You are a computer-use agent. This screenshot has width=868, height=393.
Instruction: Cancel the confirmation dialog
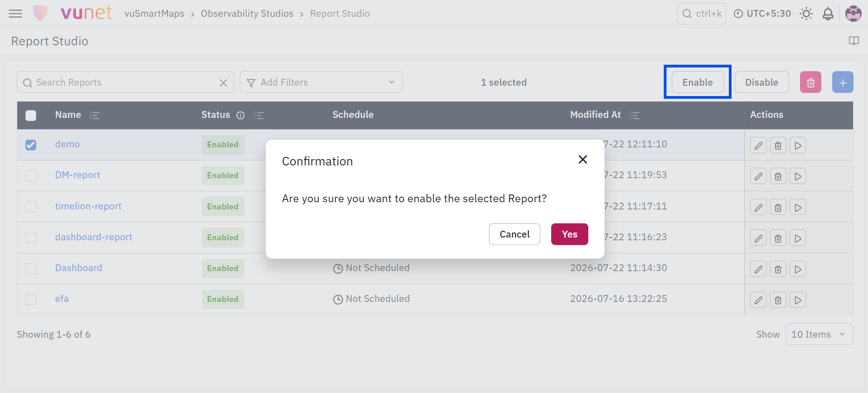(514, 234)
